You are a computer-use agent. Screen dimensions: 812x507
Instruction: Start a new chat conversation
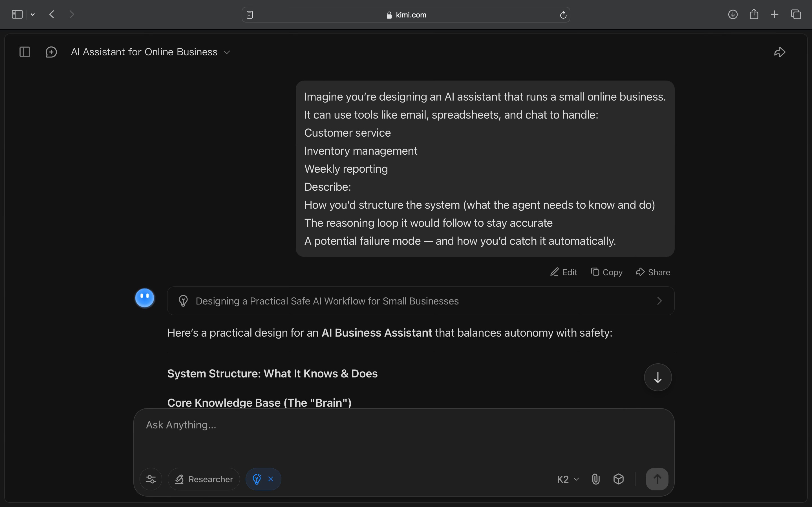tap(51, 52)
